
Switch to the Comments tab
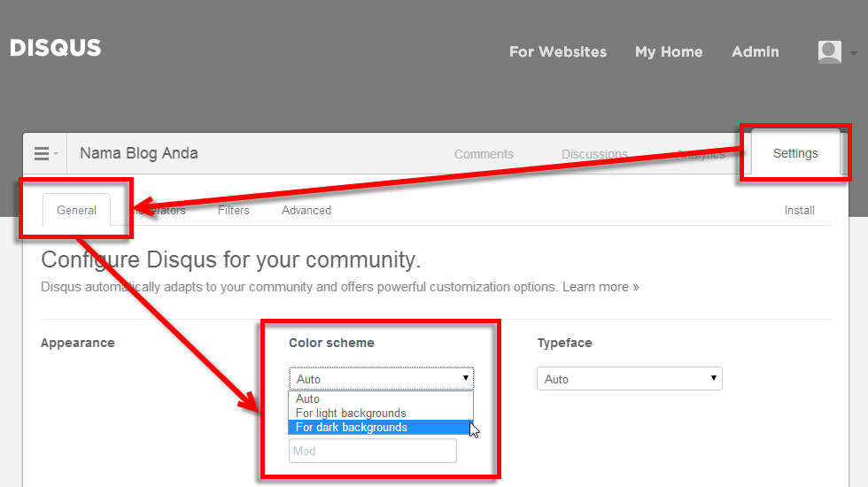point(484,154)
